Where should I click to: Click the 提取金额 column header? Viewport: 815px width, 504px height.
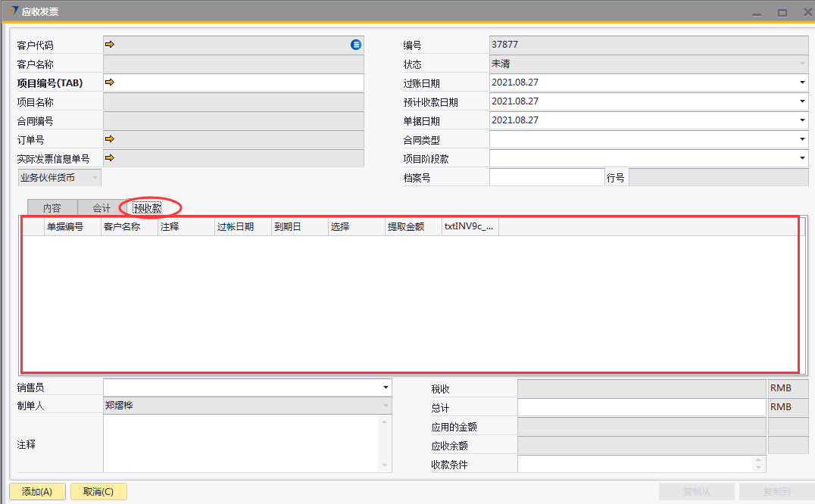[x=406, y=226]
